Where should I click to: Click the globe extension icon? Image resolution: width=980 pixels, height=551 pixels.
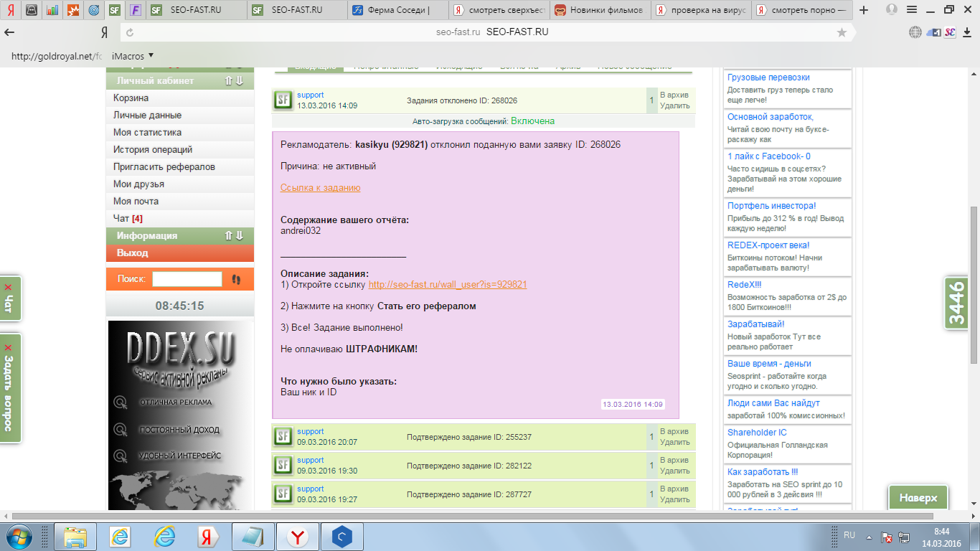(915, 32)
